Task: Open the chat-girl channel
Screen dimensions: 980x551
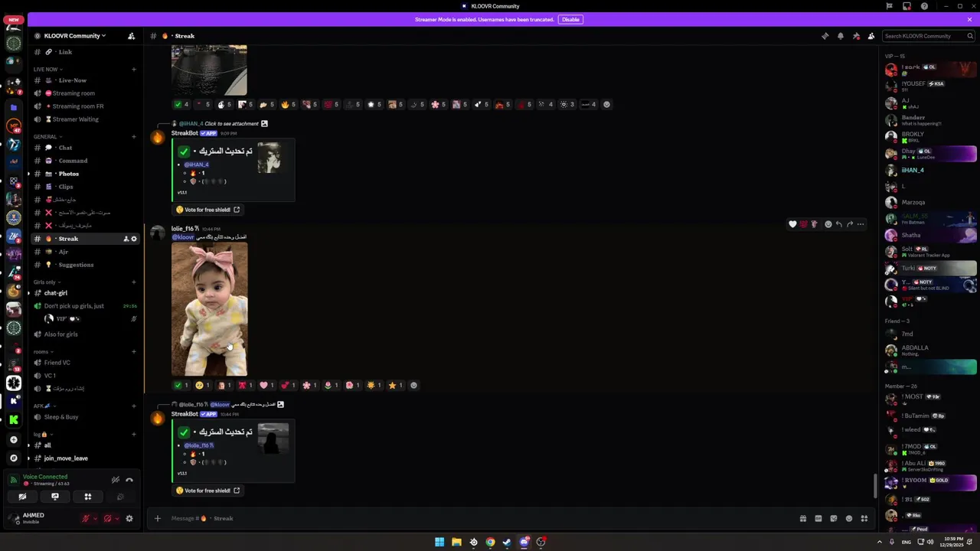Action: point(84,293)
